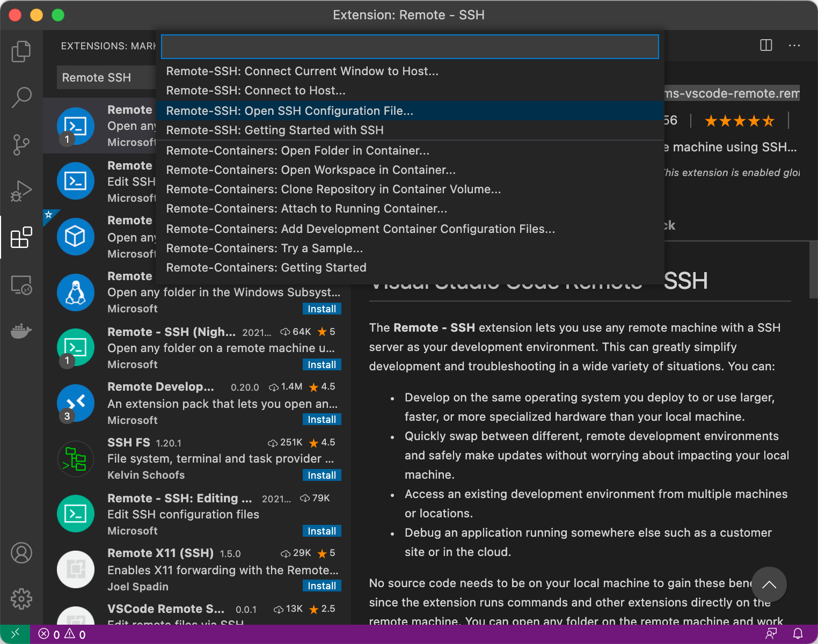Select Remote-SSH: Connect to Host command
This screenshot has height=644, width=818.
coord(410,91)
